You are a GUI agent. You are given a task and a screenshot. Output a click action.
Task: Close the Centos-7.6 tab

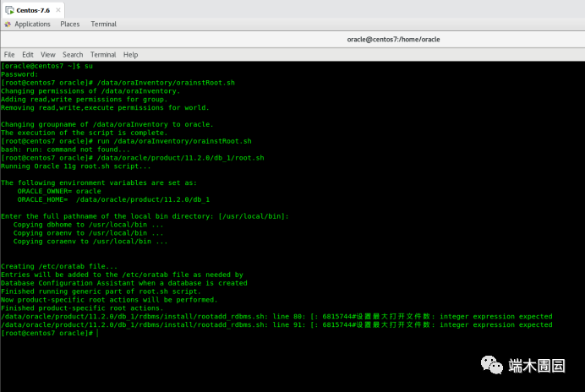coord(58,10)
